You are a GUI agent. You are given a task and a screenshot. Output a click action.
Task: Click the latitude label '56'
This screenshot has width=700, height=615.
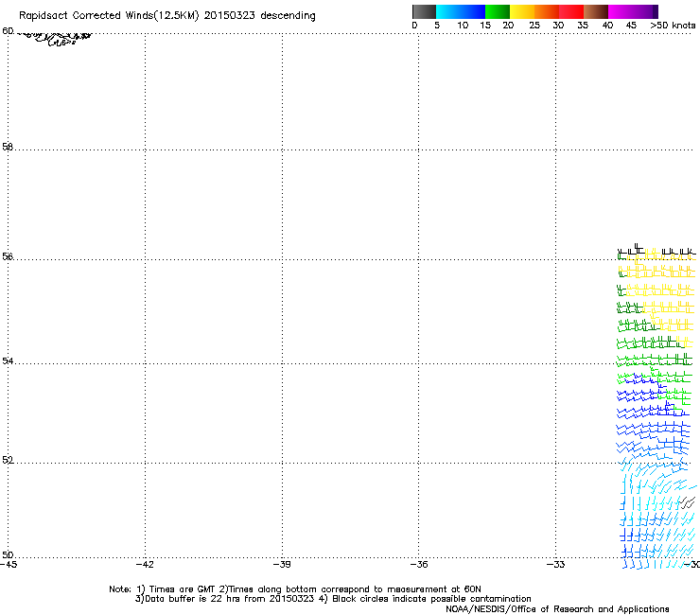click(x=8, y=256)
